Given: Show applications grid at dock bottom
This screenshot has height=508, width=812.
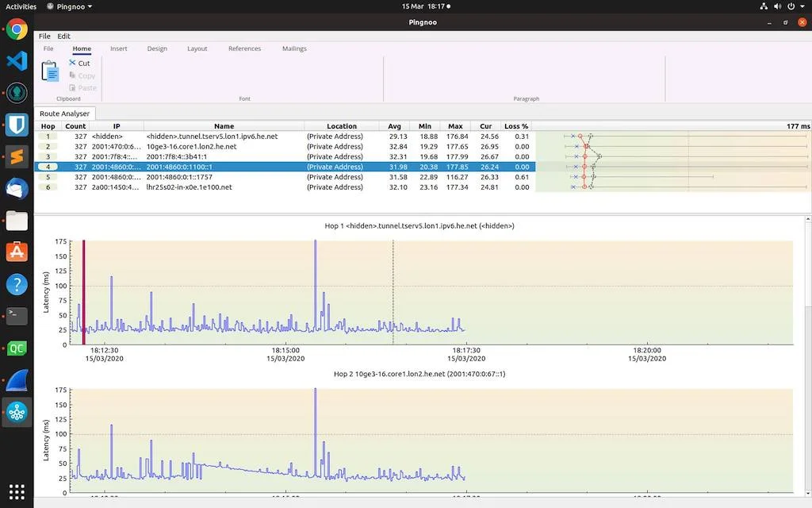Looking at the screenshot, I should (17, 491).
